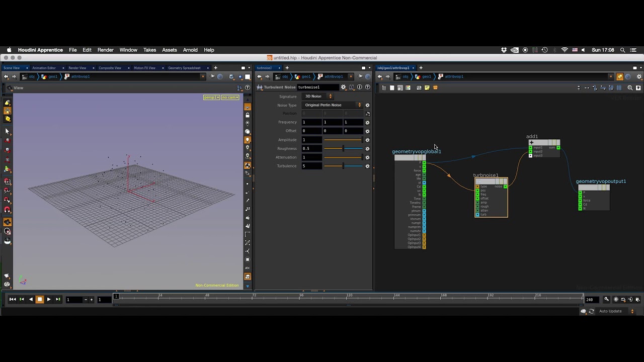Add new pane tab in network editor
644x362 pixels.
(x=421, y=68)
